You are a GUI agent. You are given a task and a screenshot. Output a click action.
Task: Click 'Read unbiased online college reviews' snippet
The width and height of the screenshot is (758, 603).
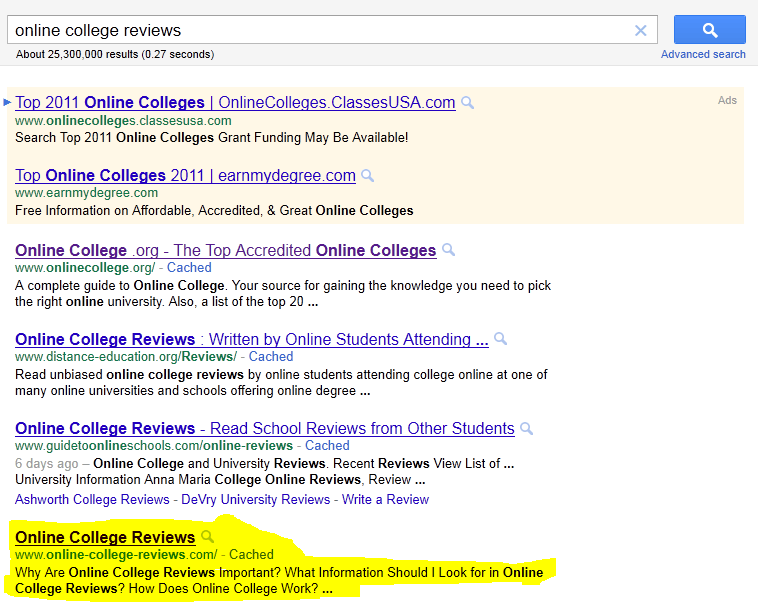[281, 382]
